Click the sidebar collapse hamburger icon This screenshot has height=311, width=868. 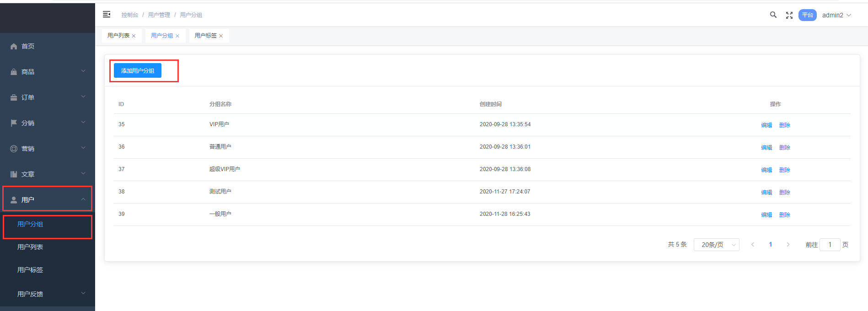click(107, 15)
